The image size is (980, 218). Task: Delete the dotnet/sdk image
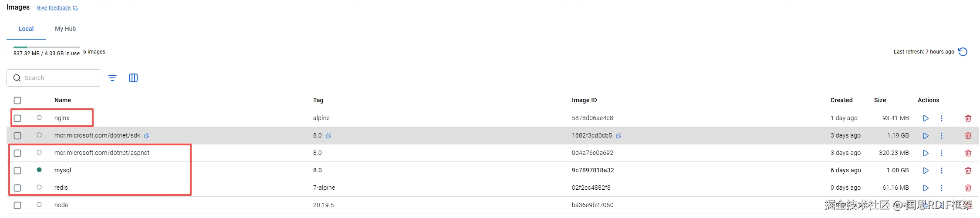tap(968, 136)
